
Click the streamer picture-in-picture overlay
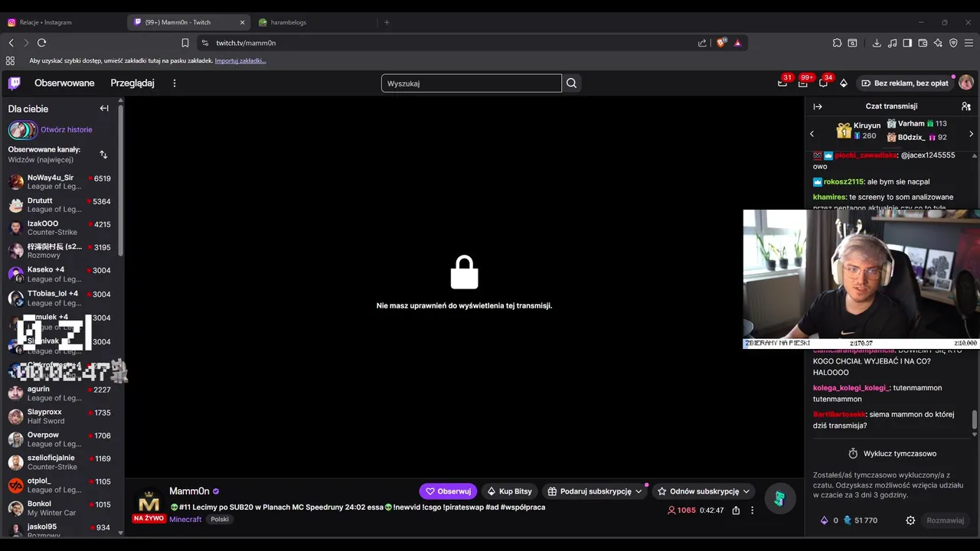tap(861, 279)
